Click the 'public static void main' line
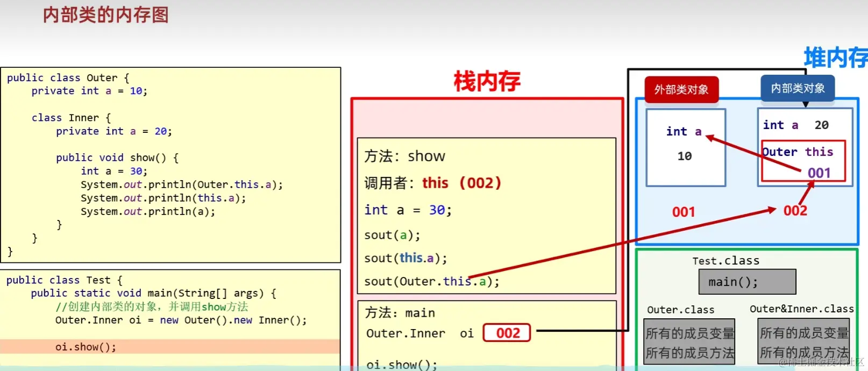Image resolution: width=868 pixels, height=371 pixels. click(x=154, y=293)
